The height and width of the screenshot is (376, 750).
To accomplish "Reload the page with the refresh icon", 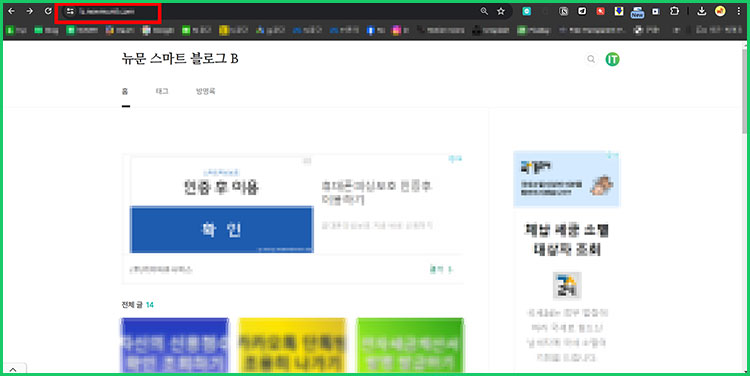I will point(48,11).
